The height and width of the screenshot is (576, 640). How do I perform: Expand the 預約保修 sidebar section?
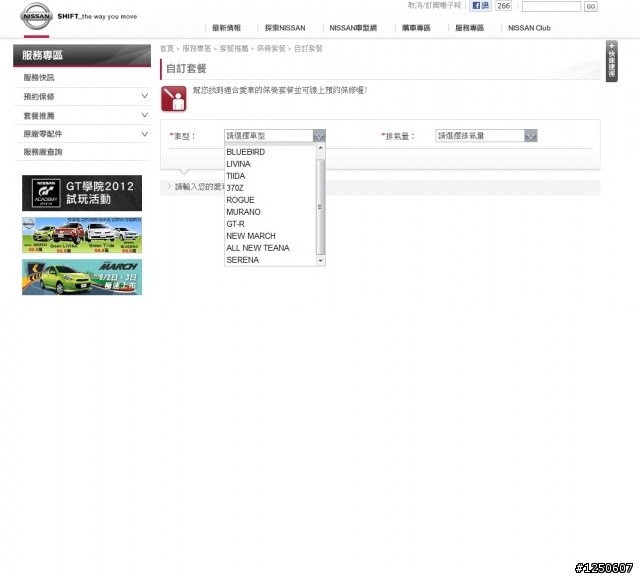(x=82, y=96)
